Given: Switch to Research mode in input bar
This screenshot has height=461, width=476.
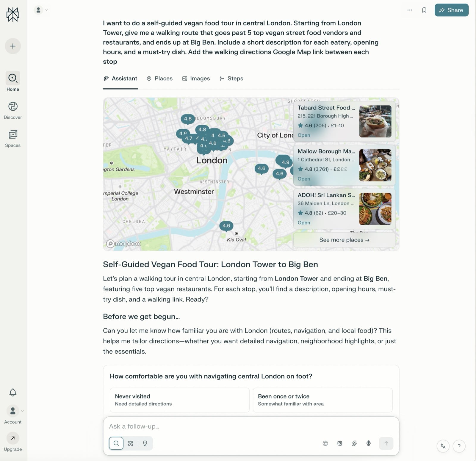Looking at the screenshot, I should coord(131,443).
